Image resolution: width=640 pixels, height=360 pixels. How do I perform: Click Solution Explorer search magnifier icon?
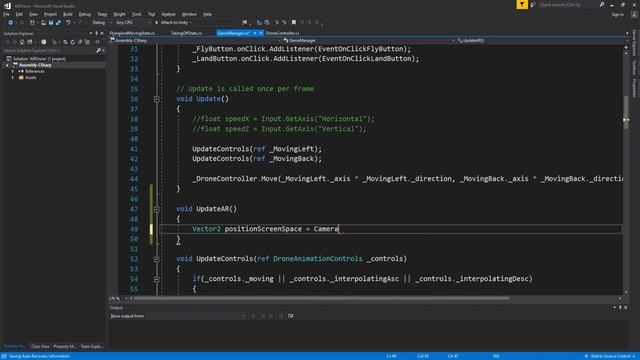coord(98,51)
